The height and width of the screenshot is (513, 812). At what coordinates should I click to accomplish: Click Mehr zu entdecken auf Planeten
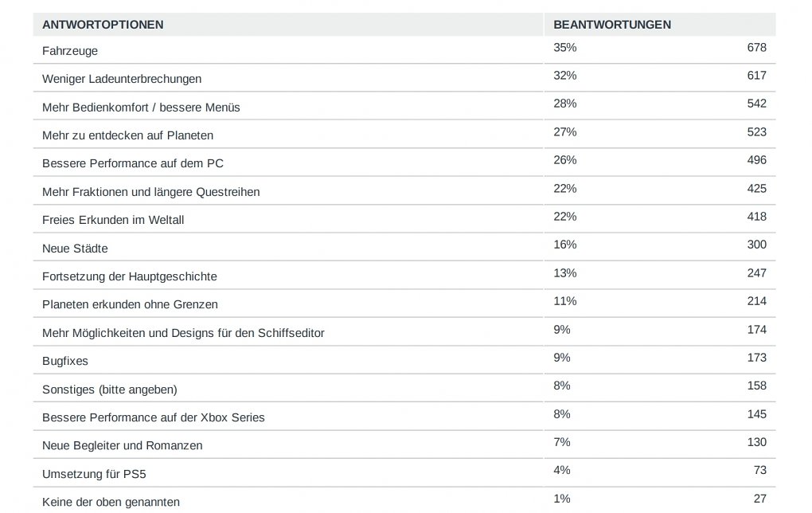127,135
